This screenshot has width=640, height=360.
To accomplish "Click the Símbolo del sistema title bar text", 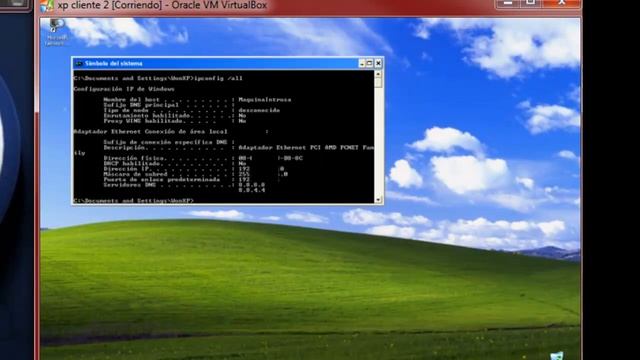I will pos(113,63).
